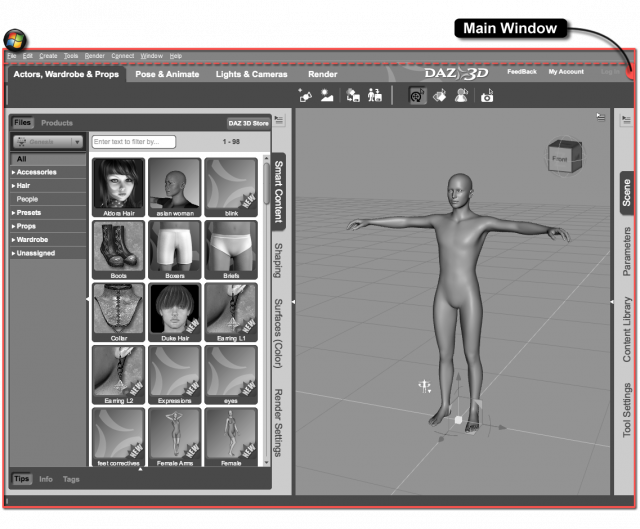Open the Scene side tab
This screenshot has width=640, height=529.
[x=626, y=193]
